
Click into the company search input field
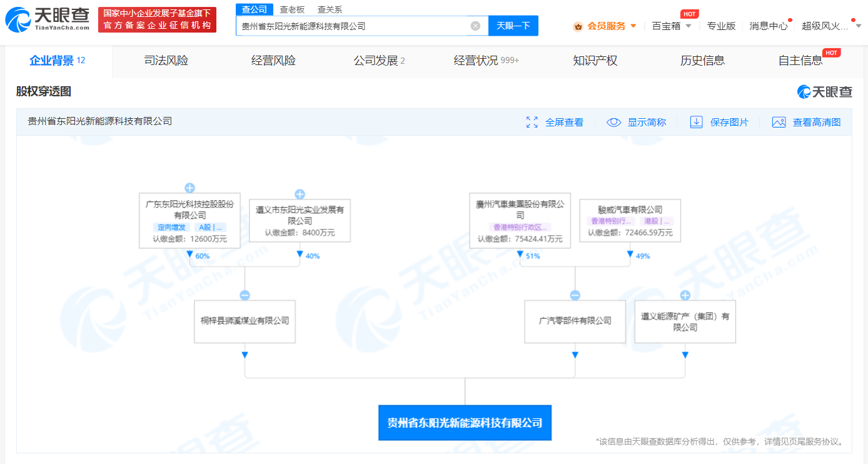click(x=353, y=26)
